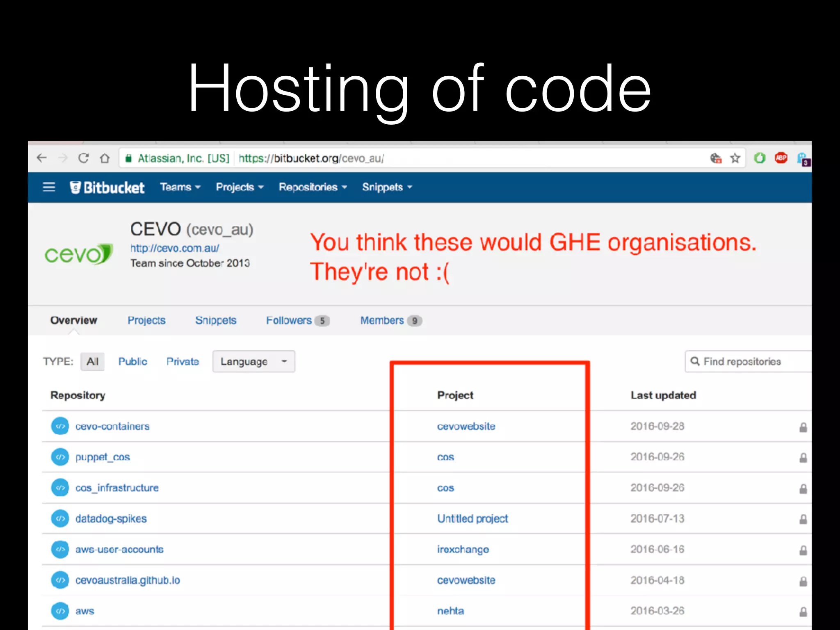This screenshot has width=840, height=630.
Task: Click the translate icon in address bar
Action: click(x=716, y=158)
